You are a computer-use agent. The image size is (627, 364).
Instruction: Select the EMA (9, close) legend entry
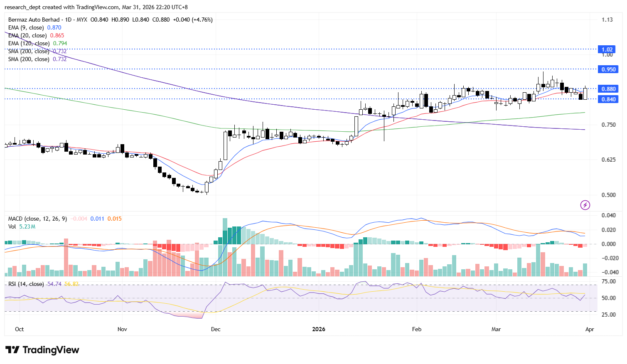pyautogui.click(x=26, y=27)
